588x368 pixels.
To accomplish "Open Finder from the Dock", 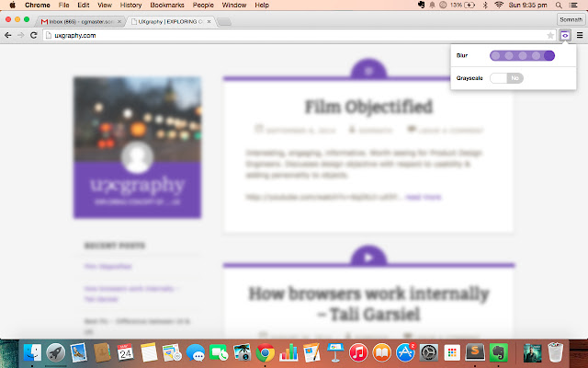I will click(32, 352).
